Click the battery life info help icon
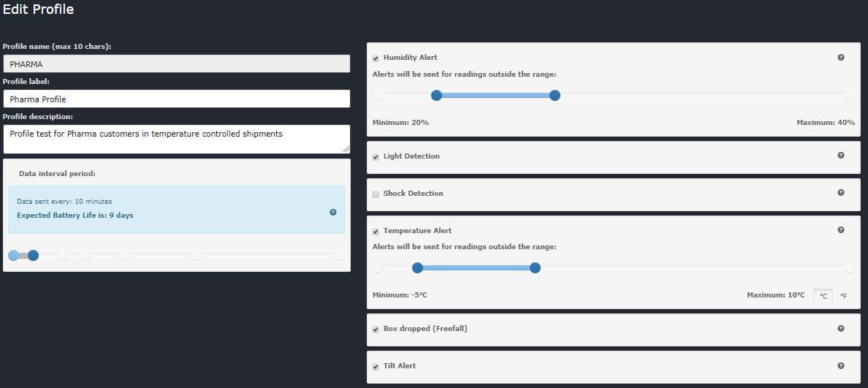Screen dimensions: 868x388 333,212
